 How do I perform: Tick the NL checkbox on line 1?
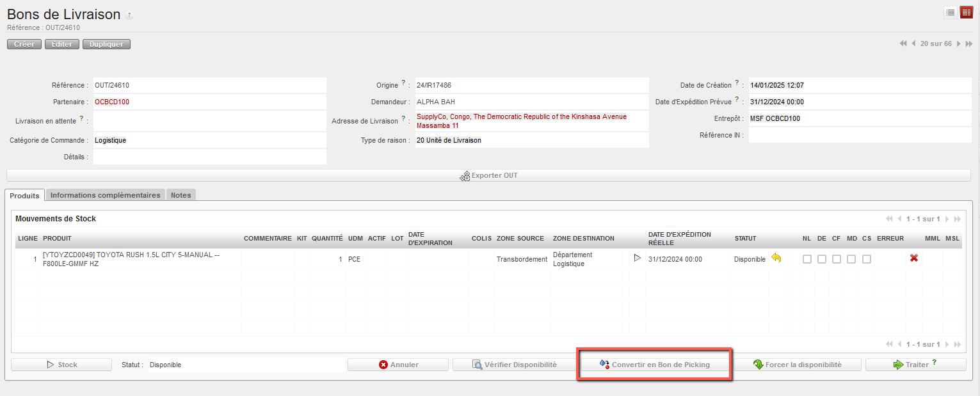pos(807,259)
